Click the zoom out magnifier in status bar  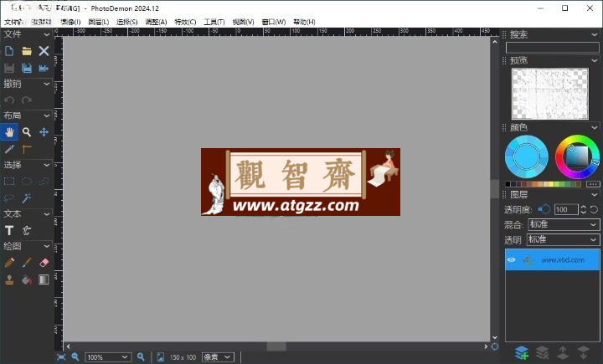point(75,357)
